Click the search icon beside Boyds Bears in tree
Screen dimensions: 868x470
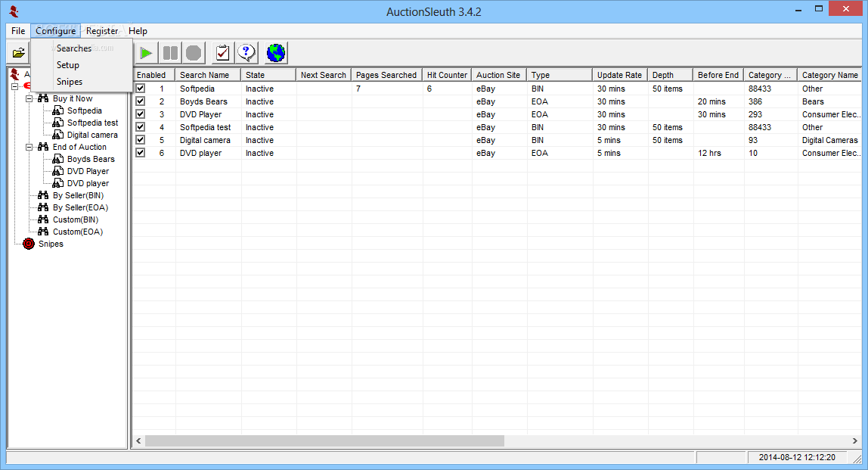click(57, 159)
